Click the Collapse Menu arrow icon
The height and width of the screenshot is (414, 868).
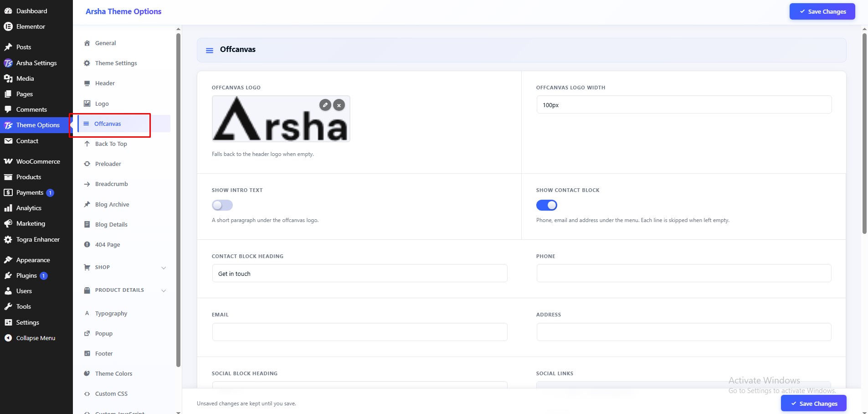pos(8,338)
